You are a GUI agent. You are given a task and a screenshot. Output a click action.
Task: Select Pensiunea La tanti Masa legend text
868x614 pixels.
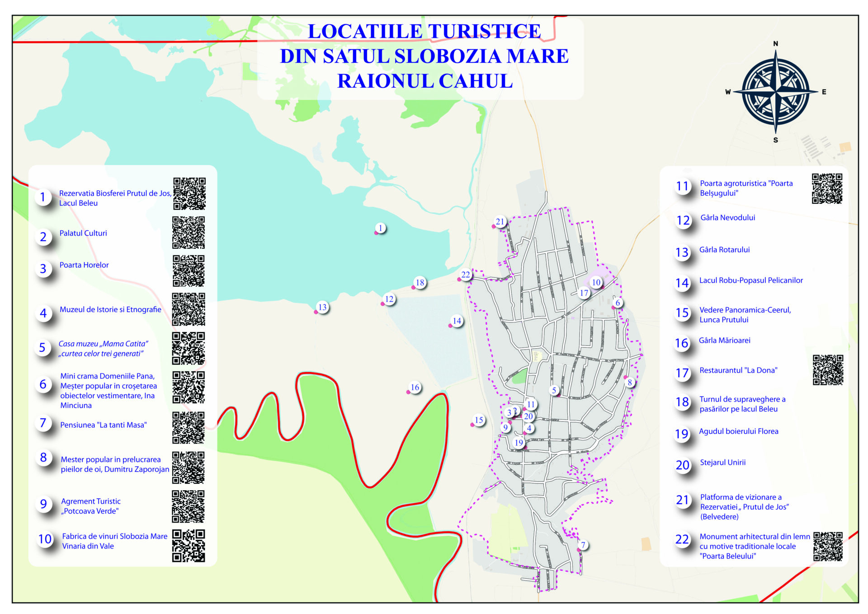click(104, 425)
